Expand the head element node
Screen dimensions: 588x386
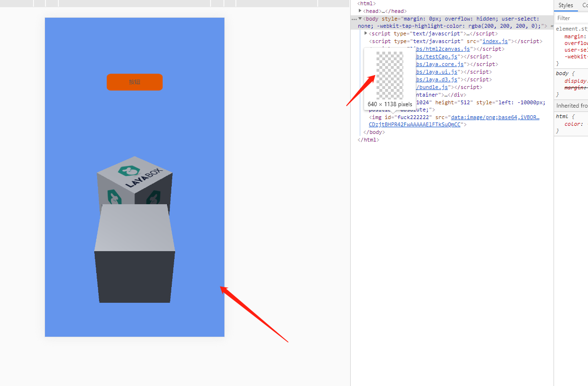click(x=360, y=11)
